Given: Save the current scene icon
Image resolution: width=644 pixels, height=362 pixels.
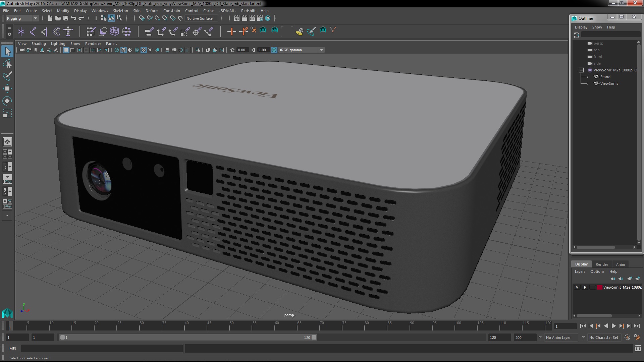Looking at the screenshot, I should tap(66, 18).
